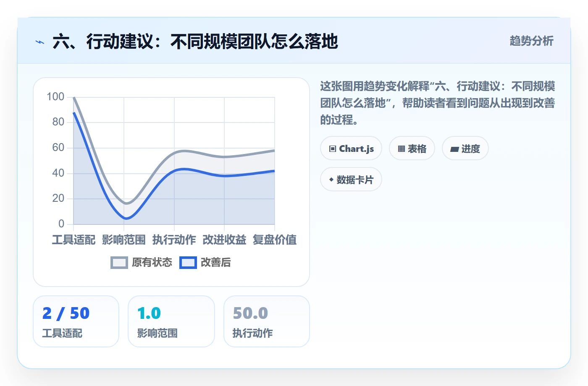The image size is (588, 386).
Task: Open the 50.0 执行动作 card
Action: (267, 321)
